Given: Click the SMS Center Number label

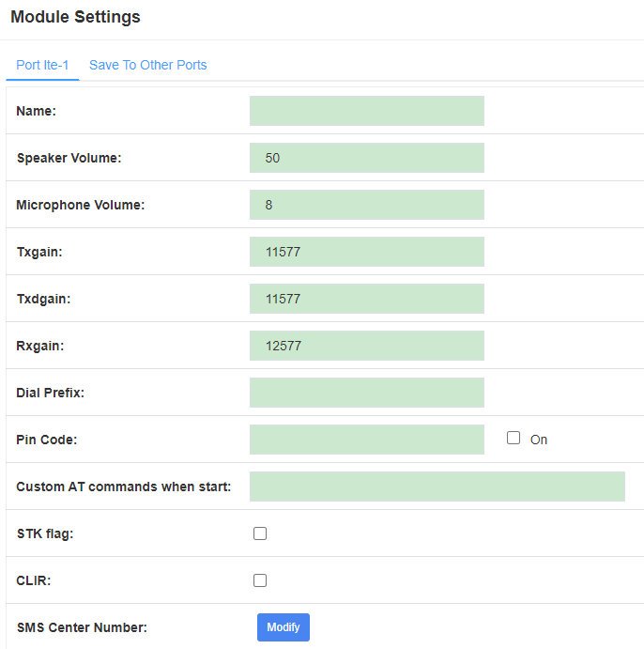Looking at the screenshot, I should coord(82,627).
